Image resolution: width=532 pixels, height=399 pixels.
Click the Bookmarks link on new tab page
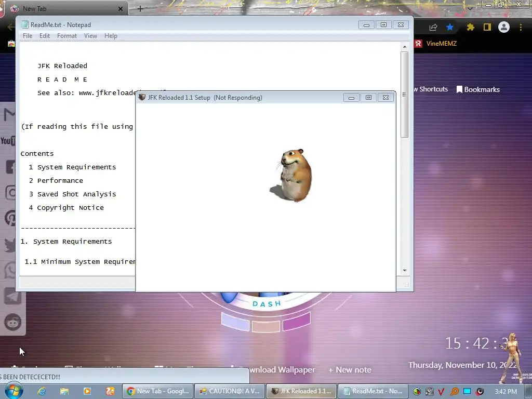(478, 89)
